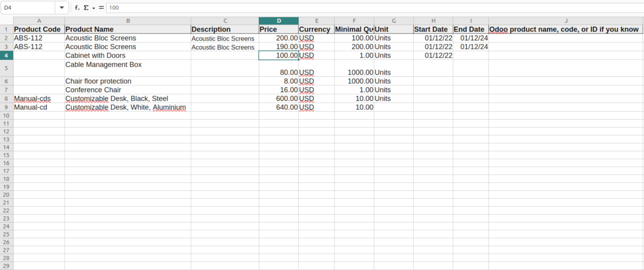The width and height of the screenshot is (644, 270).
Task: Click the Sum (Σ) icon
Action: pyautogui.click(x=86, y=8)
